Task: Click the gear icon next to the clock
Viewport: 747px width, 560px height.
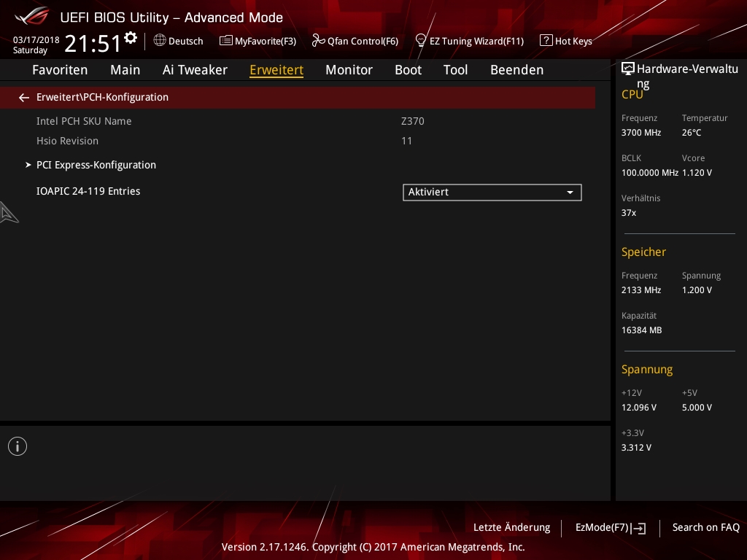Action: click(x=131, y=37)
